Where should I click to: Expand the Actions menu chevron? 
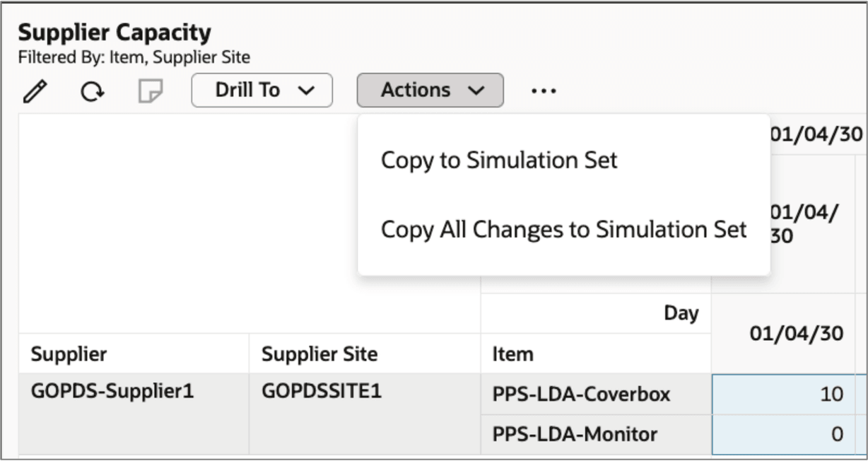[x=478, y=90]
